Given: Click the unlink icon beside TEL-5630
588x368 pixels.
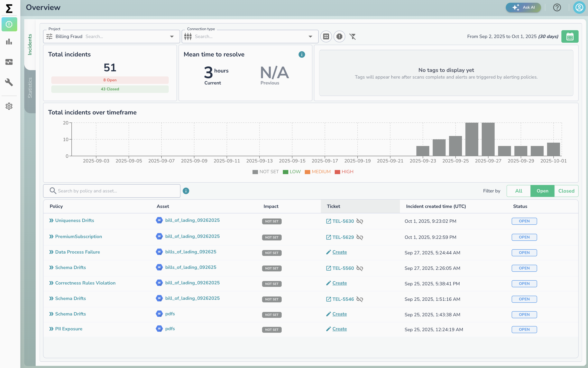Looking at the screenshot, I should tap(360, 221).
